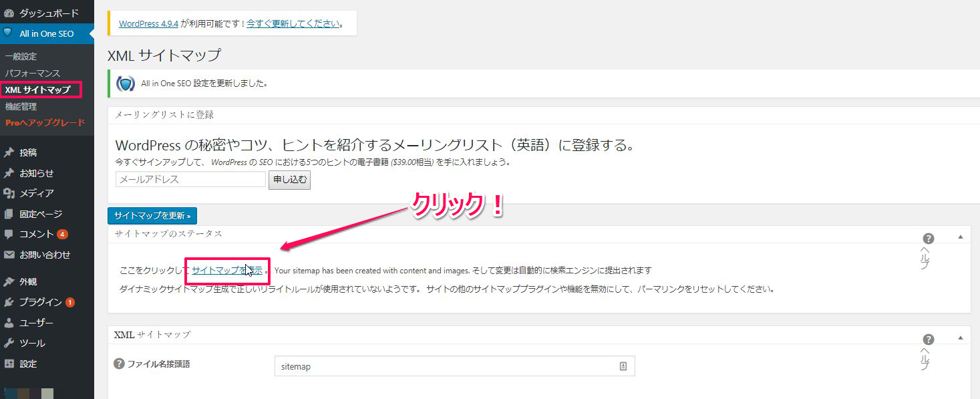Viewport: 980px width, 399px height.
Task: Choose Proへアップグレード in sidebar
Action: [x=45, y=123]
